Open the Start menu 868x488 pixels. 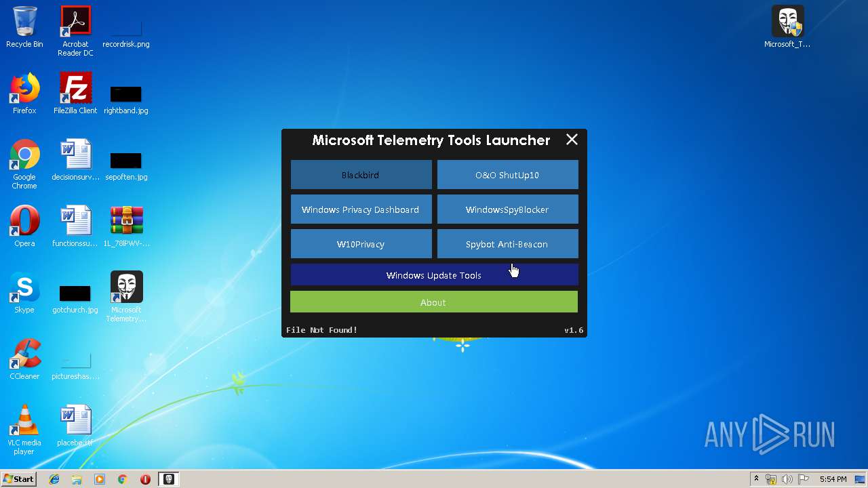(18, 479)
